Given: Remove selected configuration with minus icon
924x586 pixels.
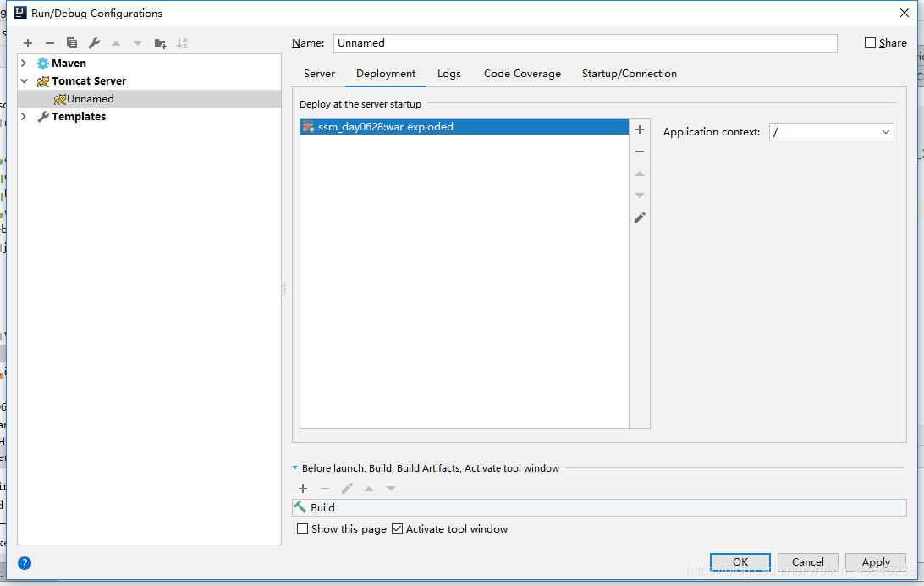Looking at the screenshot, I should (49, 43).
